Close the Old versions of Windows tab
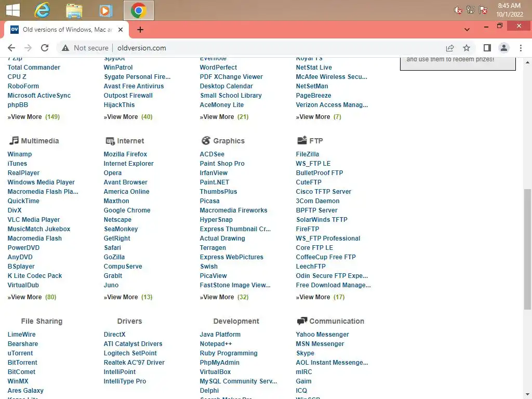Viewport: 532px width, 399px height. pos(121,30)
